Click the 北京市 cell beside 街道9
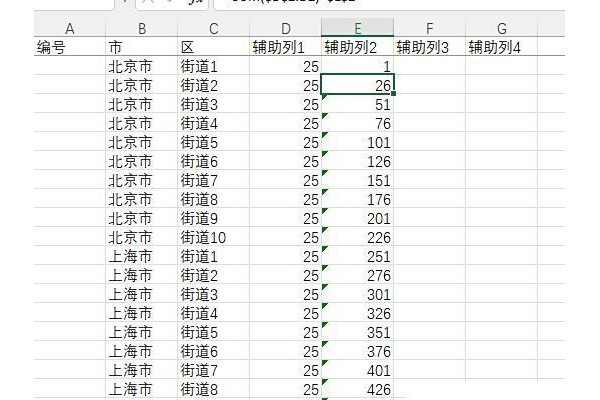Screen dimensions: 600x400 (x=142, y=218)
